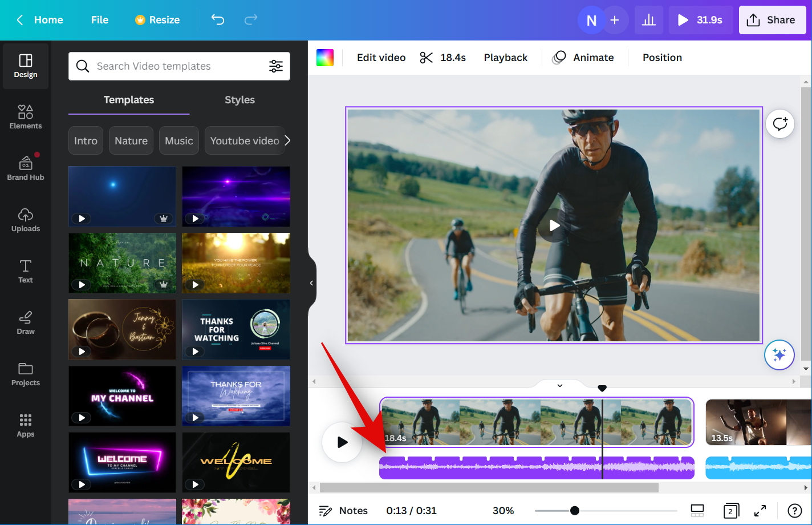Click the undo arrow in top bar
This screenshot has width=812, height=525.
(x=218, y=20)
